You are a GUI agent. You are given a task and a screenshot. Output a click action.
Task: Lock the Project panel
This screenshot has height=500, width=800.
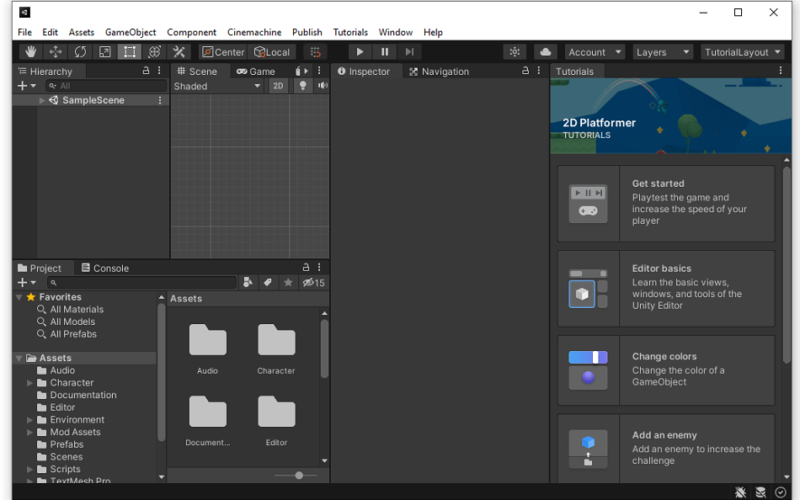[x=306, y=267]
